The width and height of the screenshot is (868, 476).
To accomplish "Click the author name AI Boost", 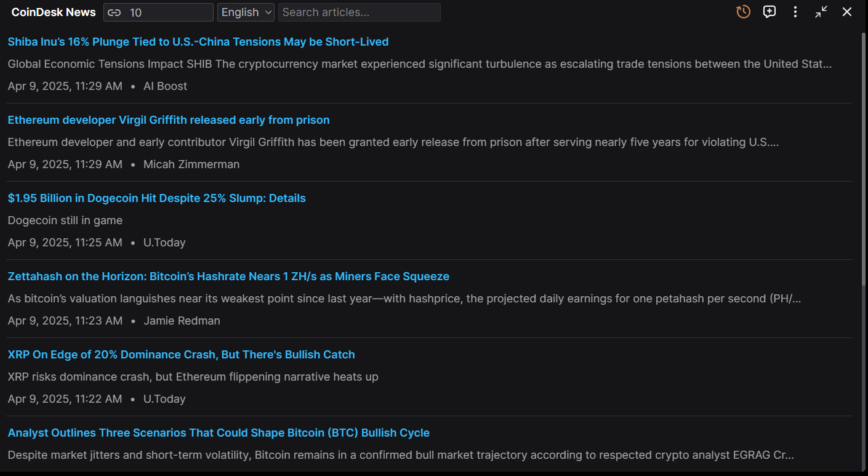I will coord(165,86).
